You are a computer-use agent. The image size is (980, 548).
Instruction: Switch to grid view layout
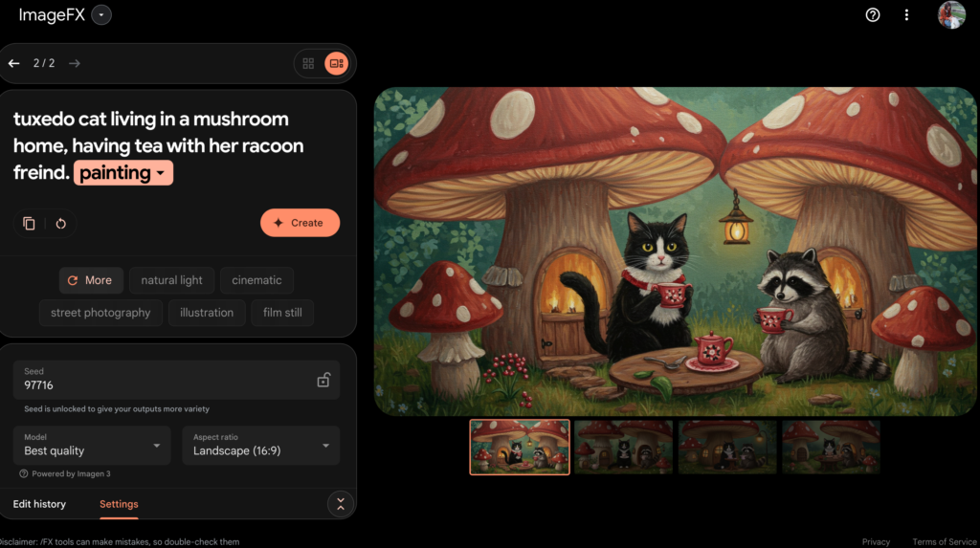(x=308, y=64)
